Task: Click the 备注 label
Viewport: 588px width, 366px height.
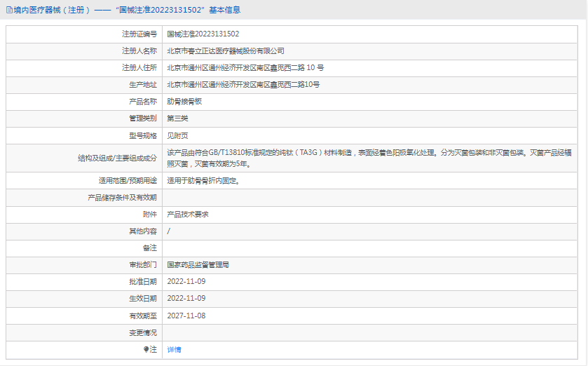Action: point(150,248)
